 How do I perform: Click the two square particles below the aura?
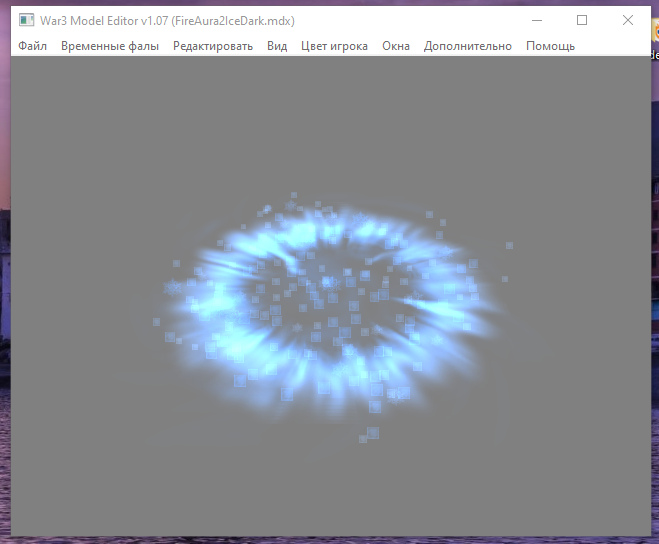[369, 435]
